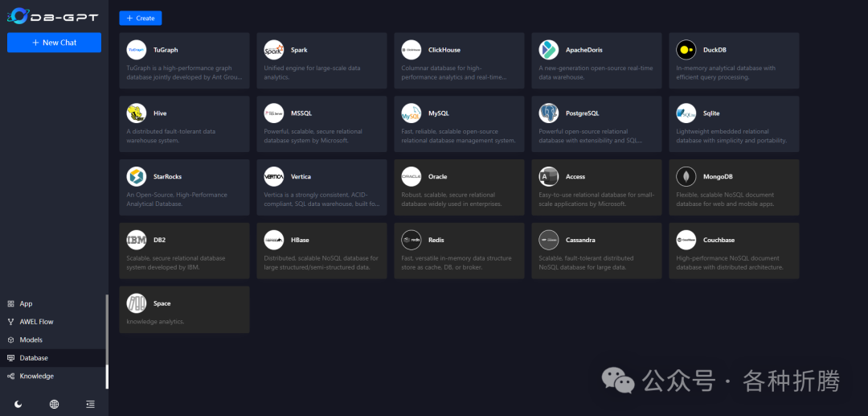The width and height of the screenshot is (868, 416).
Task: Click the Hive bee logo icon
Action: pyautogui.click(x=136, y=113)
